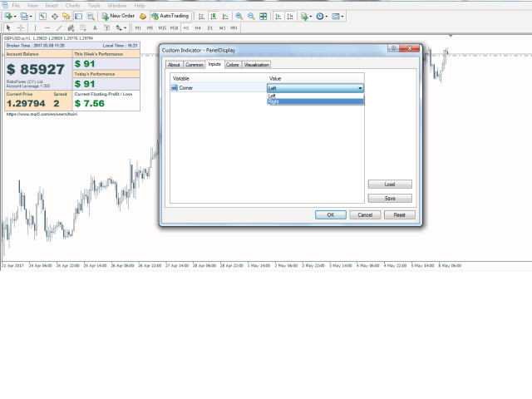Choose 'Right' from the Corner dropdown list
This screenshot has height=399, width=532.
[315, 101]
